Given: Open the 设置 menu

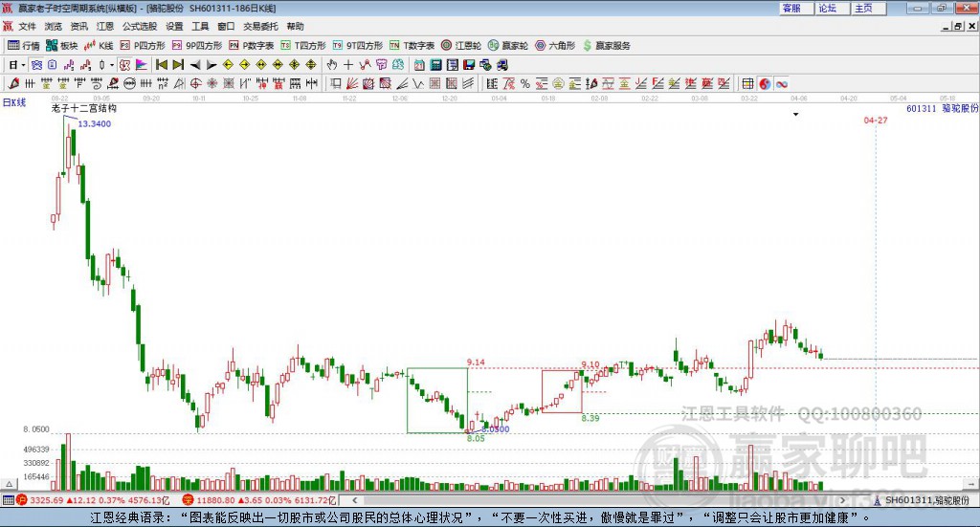Looking at the screenshot, I should [174, 26].
